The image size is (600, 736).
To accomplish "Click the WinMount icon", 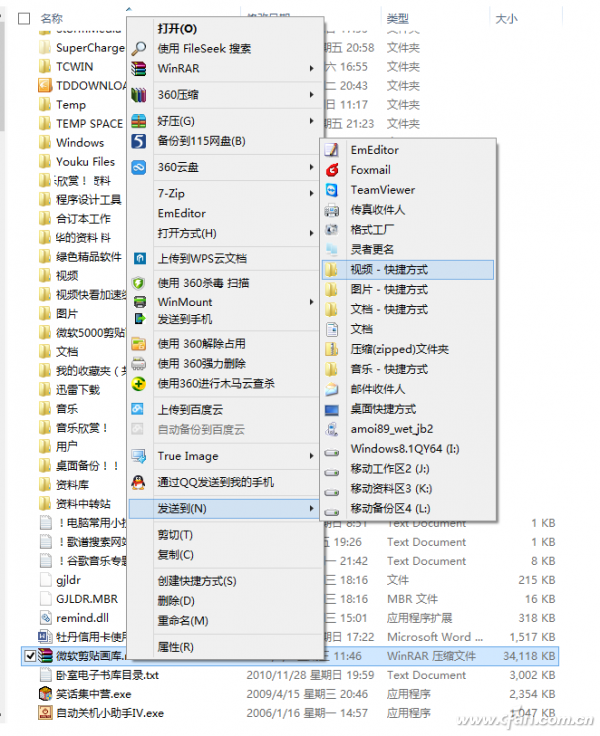I will 139,302.
